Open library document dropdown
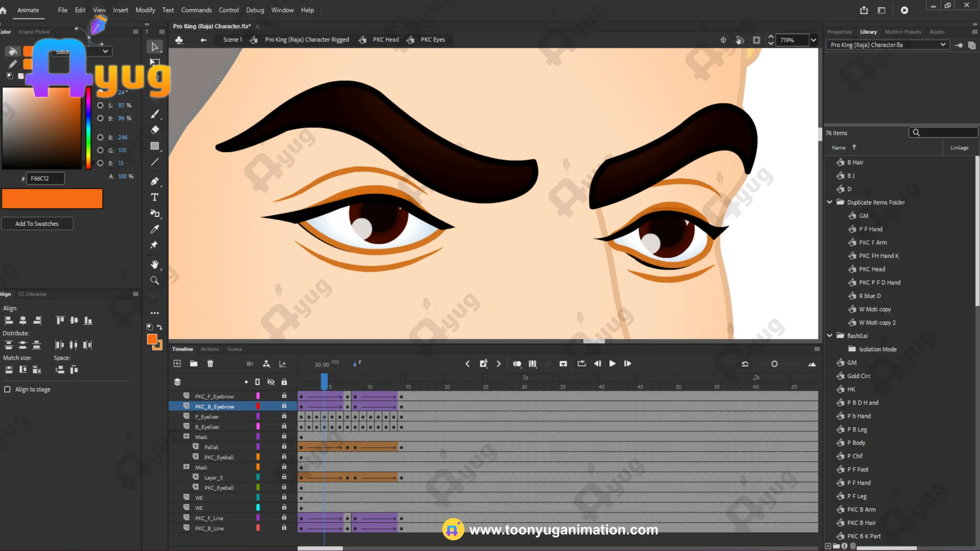Viewport: 980px width, 551px height. [x=942, y=45]
